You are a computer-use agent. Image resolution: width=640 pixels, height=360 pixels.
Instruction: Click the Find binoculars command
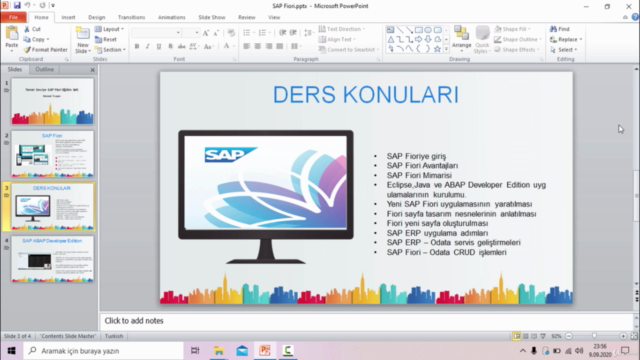coord(560,29)
